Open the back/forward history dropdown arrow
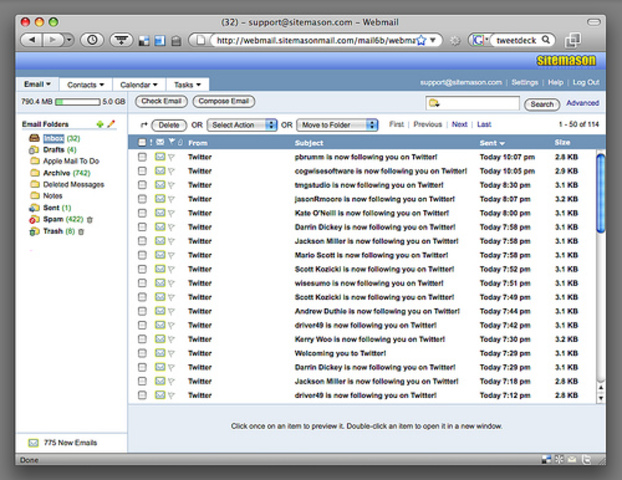Image resolution: width=622 pixels, height=480 pixels. click(69, 40)
